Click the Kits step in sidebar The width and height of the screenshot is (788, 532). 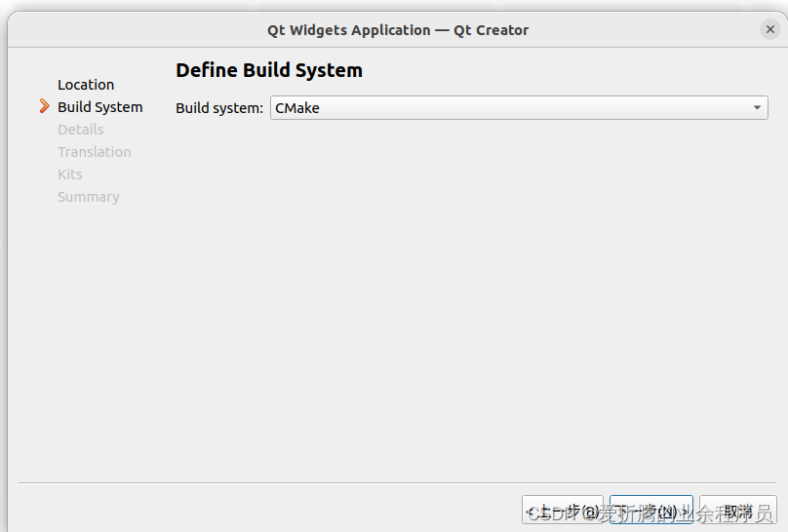70,174
